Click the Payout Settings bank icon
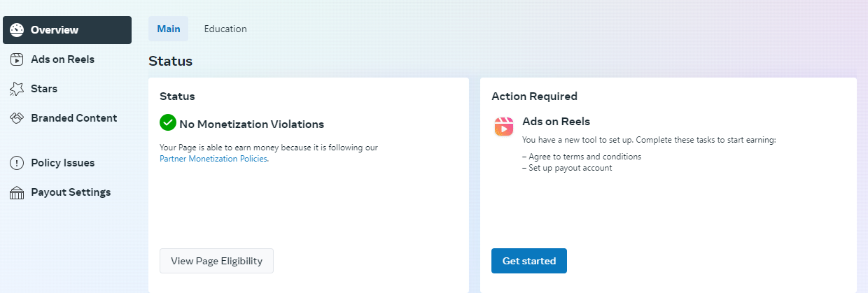The height and width of the screenshot is (293, 868). point(17,192)
